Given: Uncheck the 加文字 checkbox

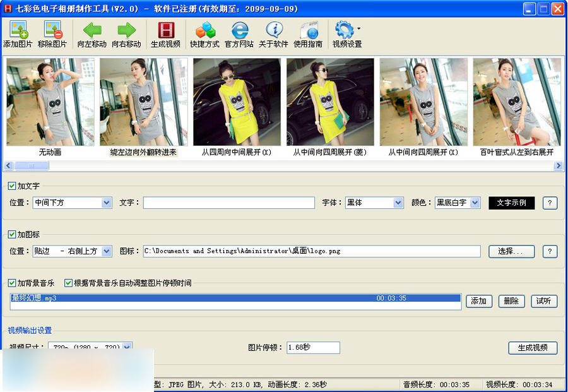Looking at the screenshot, I should click(x=12, y=186).
